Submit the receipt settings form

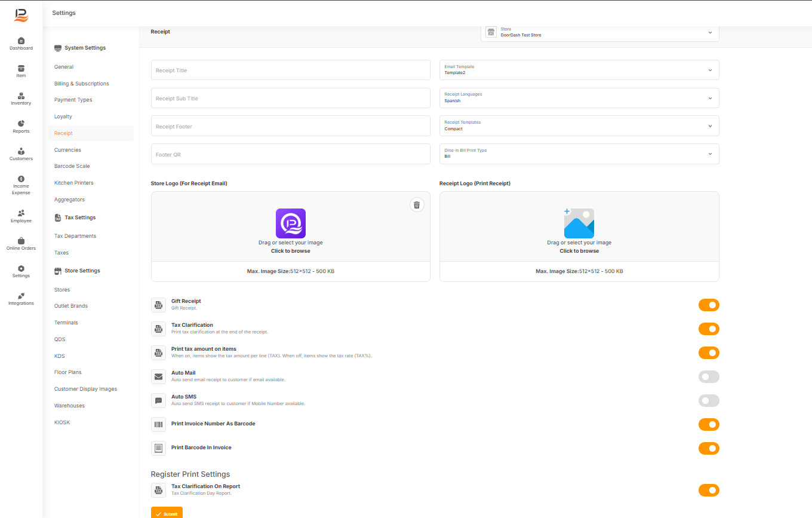[x=167, y=513]
